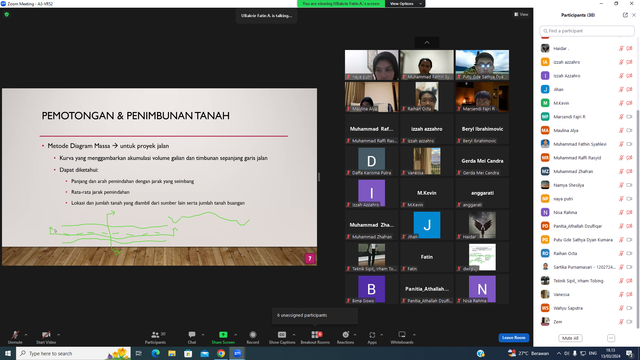The height and width of the screenshot is (360, 640).
Task: Open the Chat panel
Action: [192, 337]
